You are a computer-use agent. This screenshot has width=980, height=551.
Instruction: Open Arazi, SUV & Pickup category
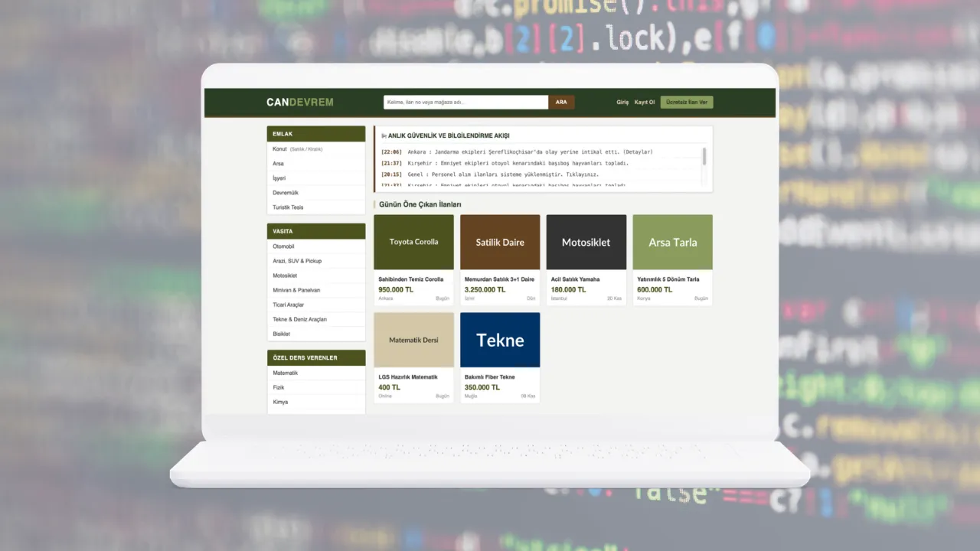(x=316, y=261)
